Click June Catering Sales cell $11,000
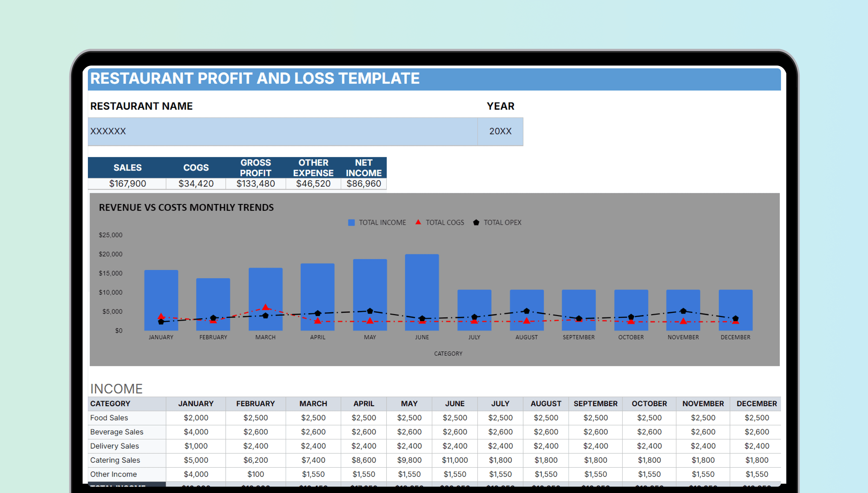This screenshot has height=493, width=868. (455, 460)
